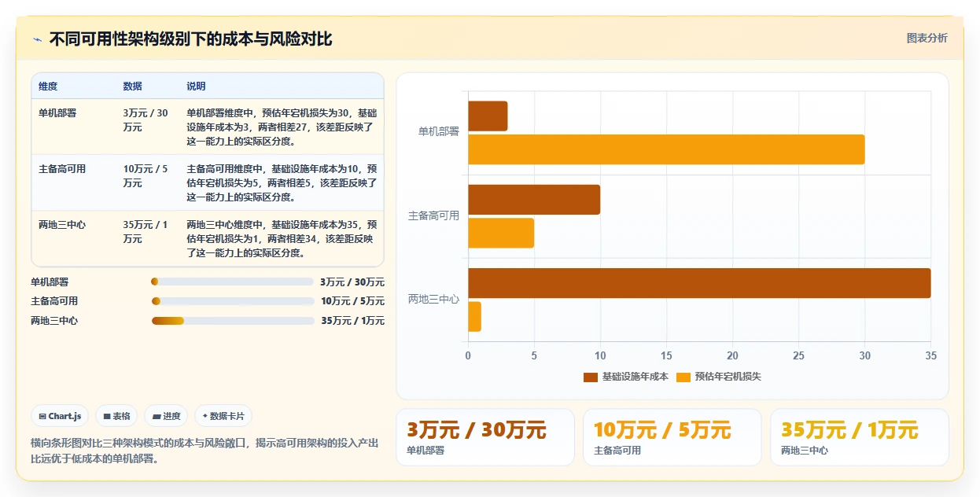Click the 主备高可用 description text in table
980x497 pixels.
282,183
